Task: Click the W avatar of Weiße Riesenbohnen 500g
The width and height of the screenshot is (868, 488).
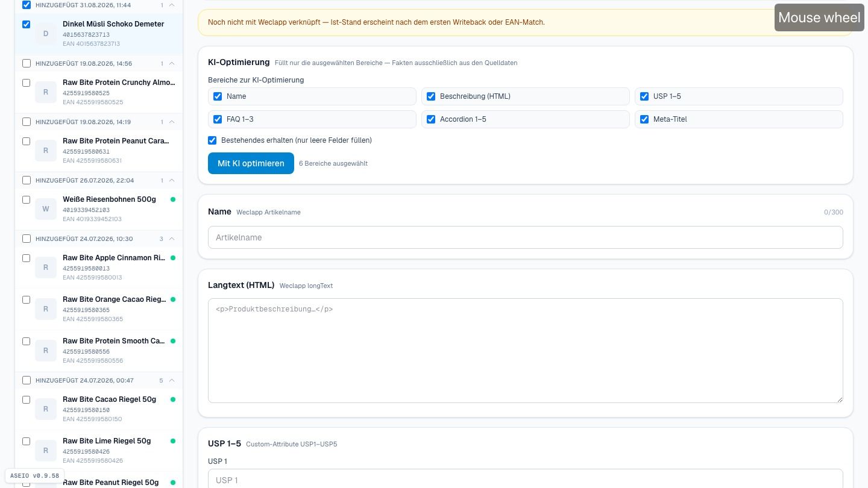Action: tap(46, 209)
